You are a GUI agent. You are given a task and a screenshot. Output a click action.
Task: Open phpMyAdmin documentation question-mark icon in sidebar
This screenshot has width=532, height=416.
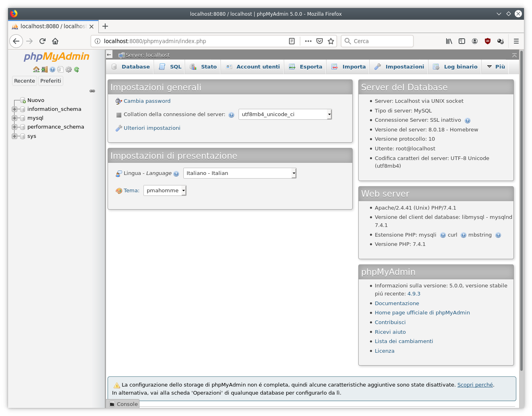tap(52, 69)
